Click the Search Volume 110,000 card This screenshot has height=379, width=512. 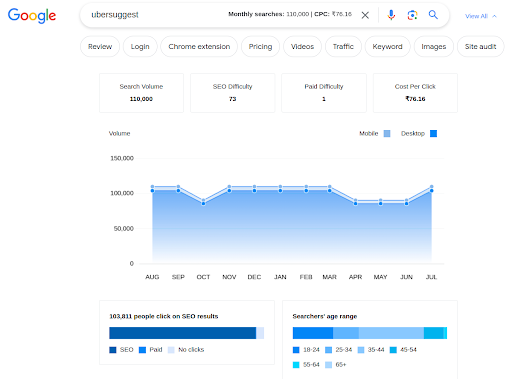(141, 93)
